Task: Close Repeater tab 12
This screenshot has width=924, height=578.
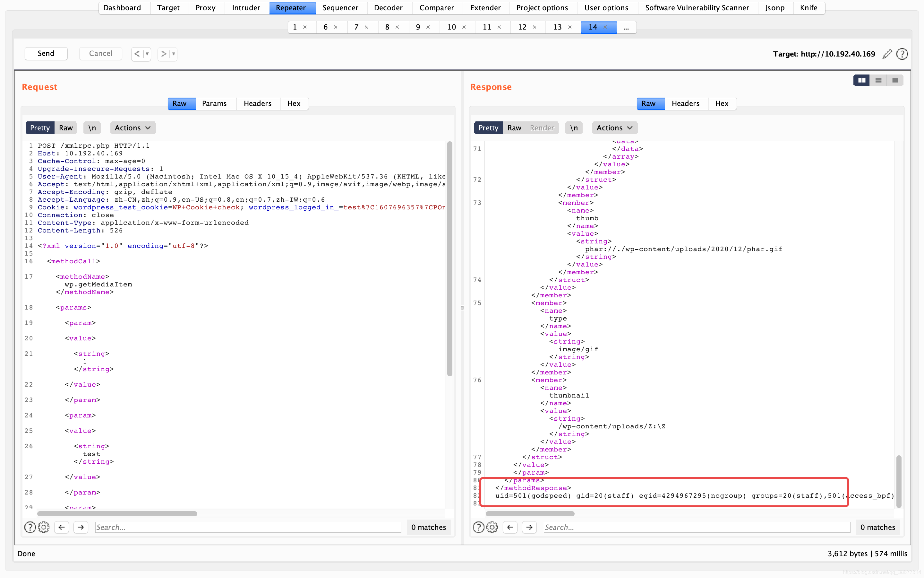Action: point(535,27)
